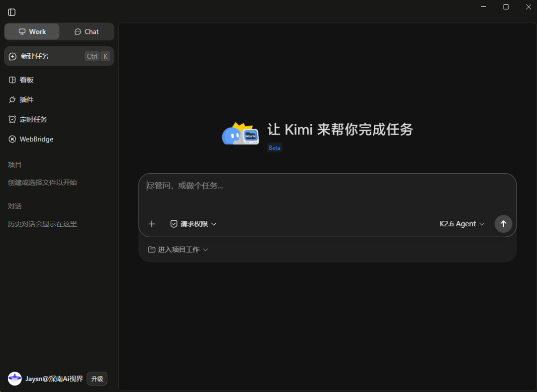Expand the 请求权限 permission dropdown
Image resolution: width=537 pixels, height=392 pixels.
193,224
